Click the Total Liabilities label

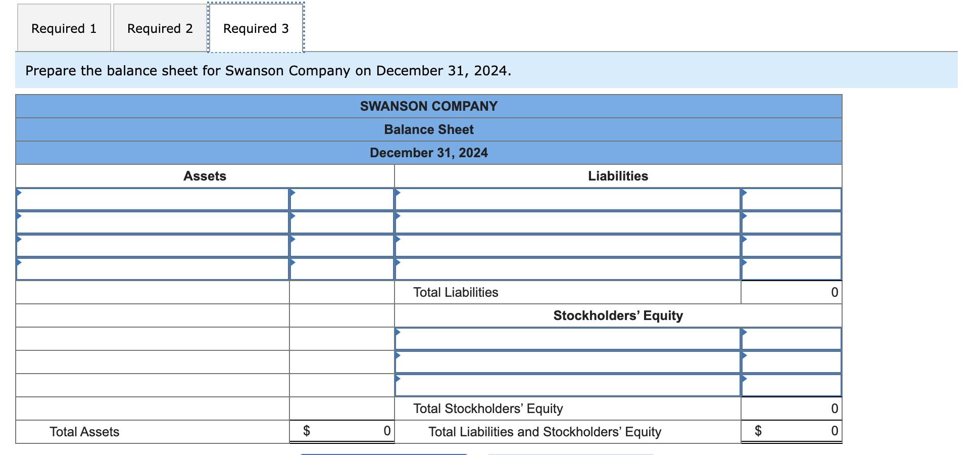[456, 292]
